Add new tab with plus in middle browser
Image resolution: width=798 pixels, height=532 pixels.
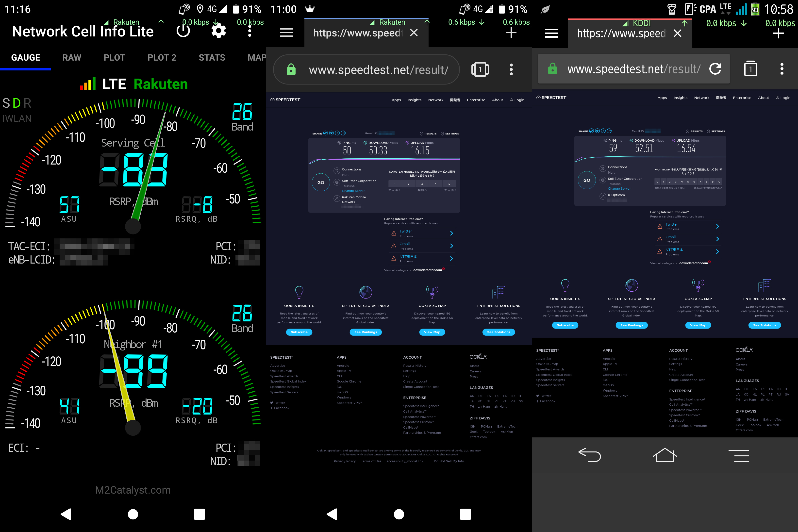click(x=511, y=33)
